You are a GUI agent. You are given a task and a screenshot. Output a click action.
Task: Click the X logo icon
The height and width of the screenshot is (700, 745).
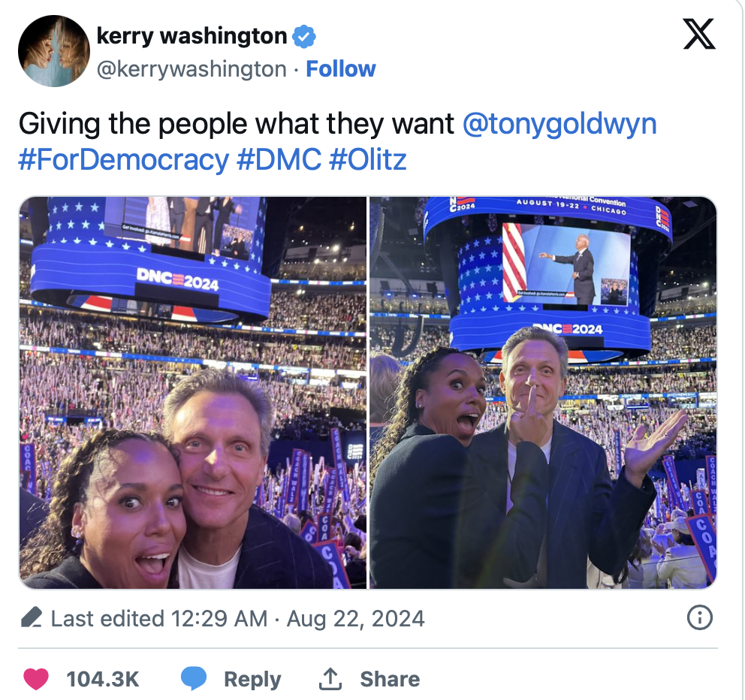[699, 35]
